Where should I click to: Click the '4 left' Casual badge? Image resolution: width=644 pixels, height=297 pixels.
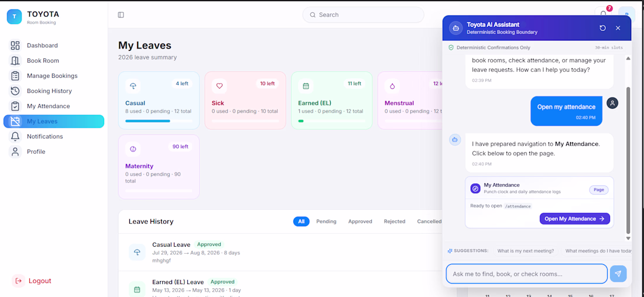tap(182, 84)
